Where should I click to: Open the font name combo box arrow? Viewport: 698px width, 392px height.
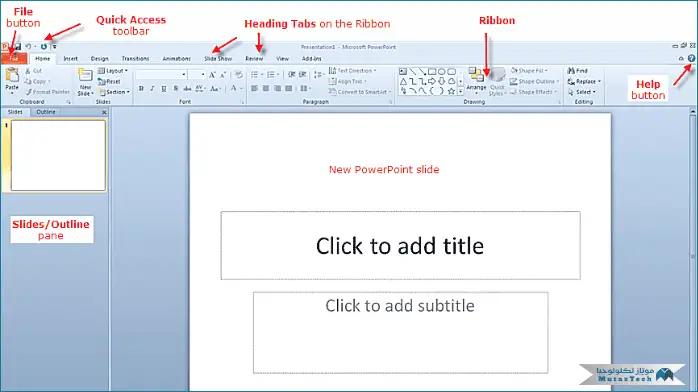183,75
